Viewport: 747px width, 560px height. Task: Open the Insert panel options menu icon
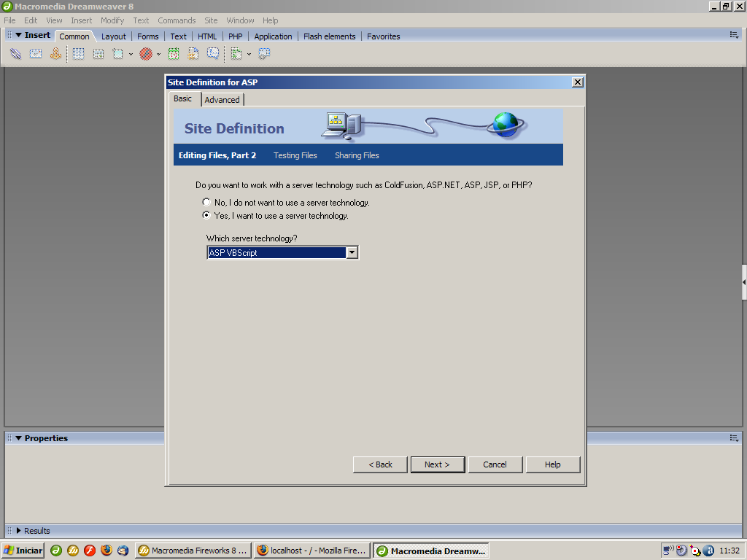click(734, 35)
